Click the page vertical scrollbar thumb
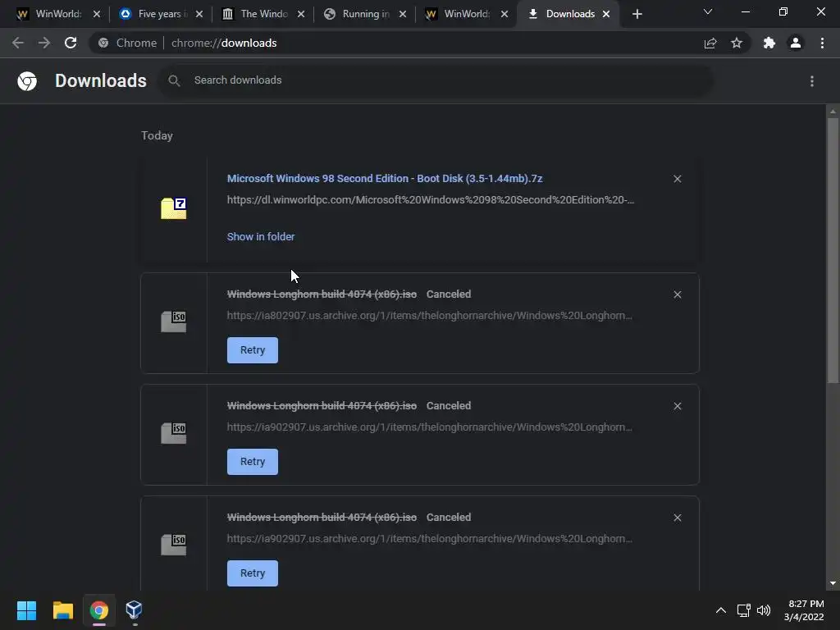This screenshot has width=840, height=630. coord(833,250)
